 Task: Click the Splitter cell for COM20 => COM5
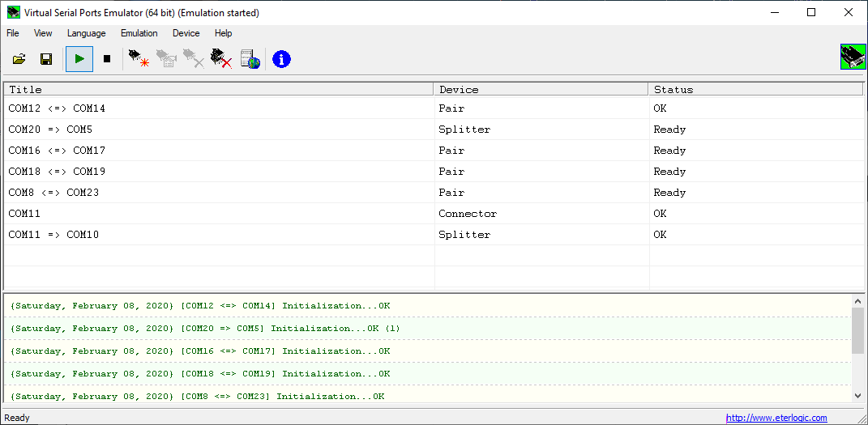tap(541, 130)
